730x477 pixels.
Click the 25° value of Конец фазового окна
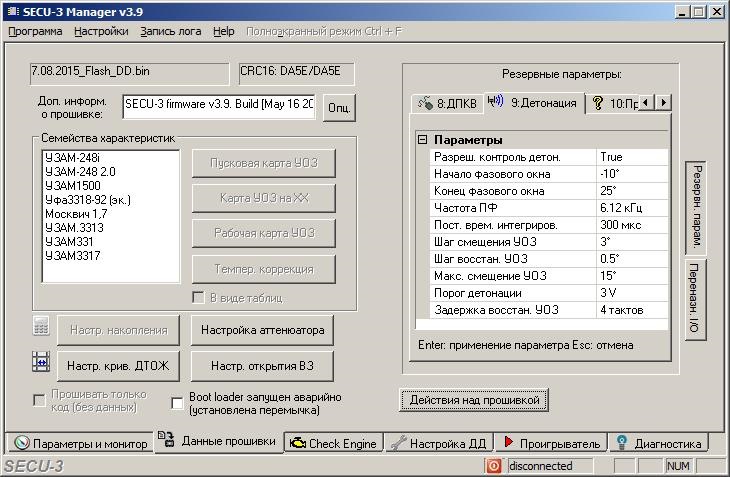(x=632, y=191)
